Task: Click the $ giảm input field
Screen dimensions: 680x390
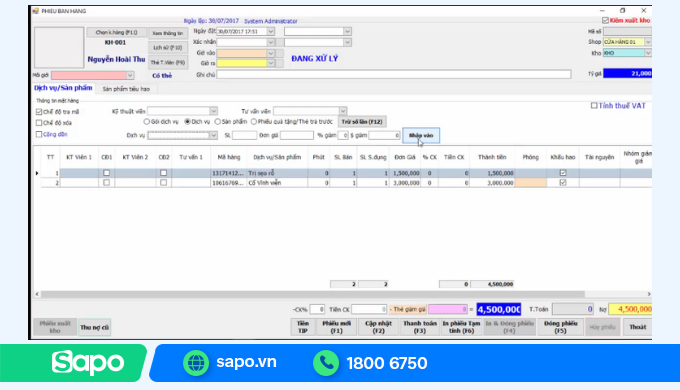Action: click(x=384, y=135)
